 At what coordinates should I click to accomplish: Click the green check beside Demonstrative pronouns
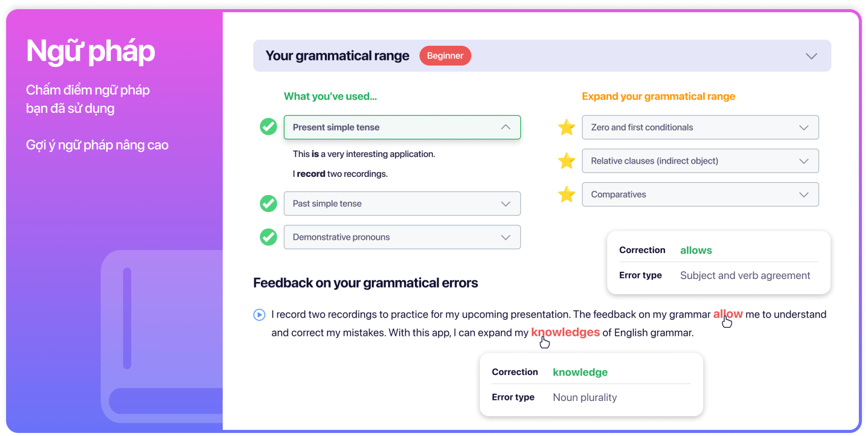[x=268, y=237]
